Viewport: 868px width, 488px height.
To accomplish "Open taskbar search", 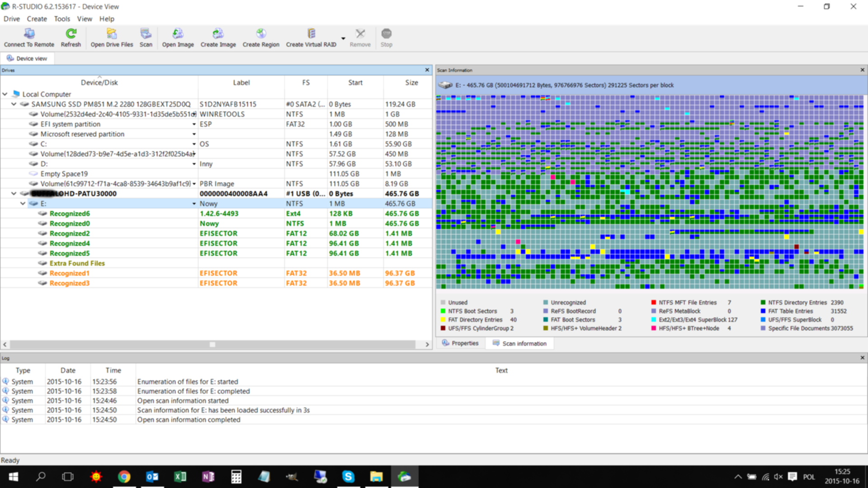I will [x=41, y=477].
